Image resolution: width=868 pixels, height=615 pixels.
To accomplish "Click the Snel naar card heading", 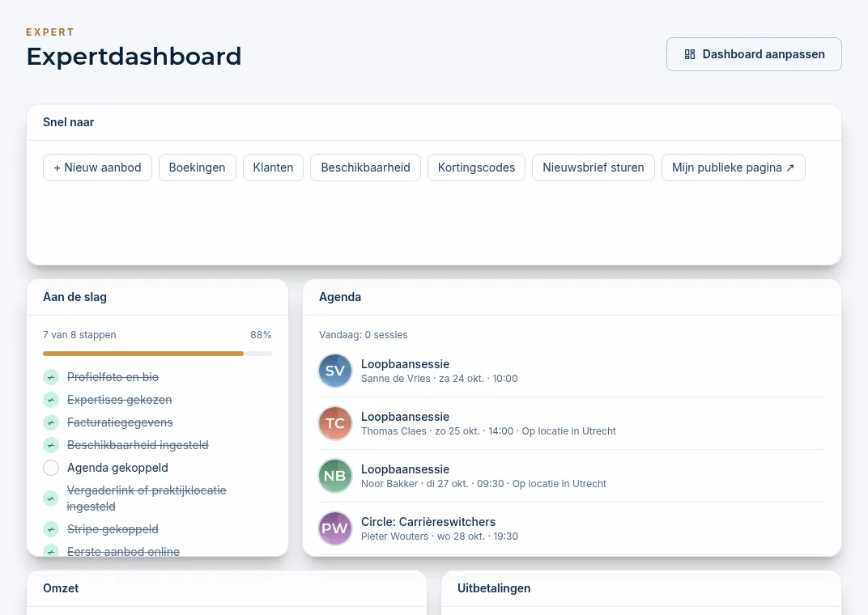I will 69,122.
